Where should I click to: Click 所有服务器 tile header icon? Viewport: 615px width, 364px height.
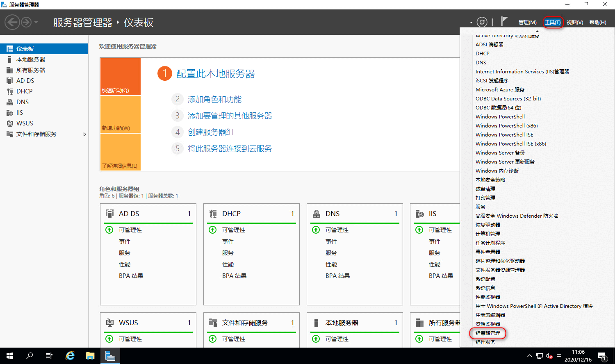pyautogui.click(x=420, y=323)
